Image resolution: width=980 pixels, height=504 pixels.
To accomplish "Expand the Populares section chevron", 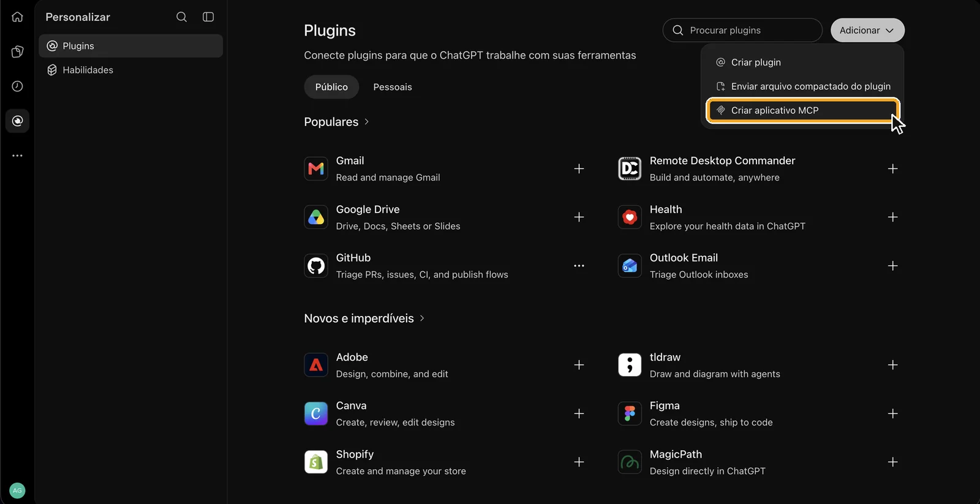I will click(366, 122).
